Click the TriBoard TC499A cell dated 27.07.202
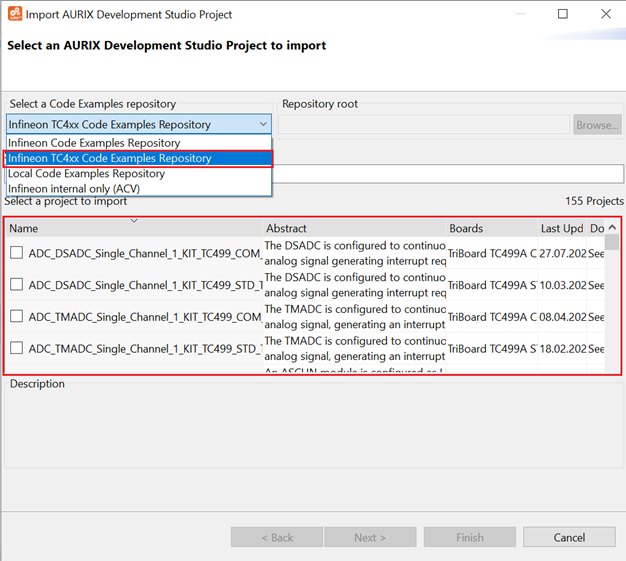The width and height of the screenshot is (626, 561). (x=492, y=254)
